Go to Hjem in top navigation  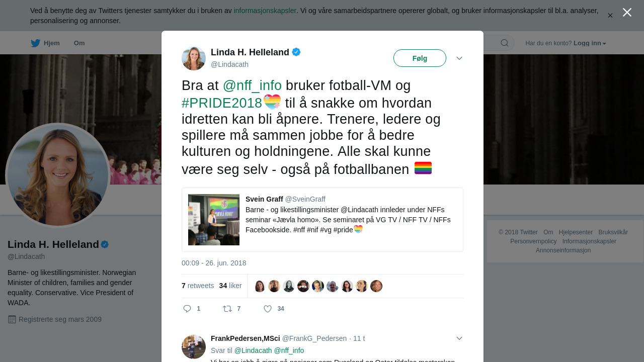click(x=52, y=43)
